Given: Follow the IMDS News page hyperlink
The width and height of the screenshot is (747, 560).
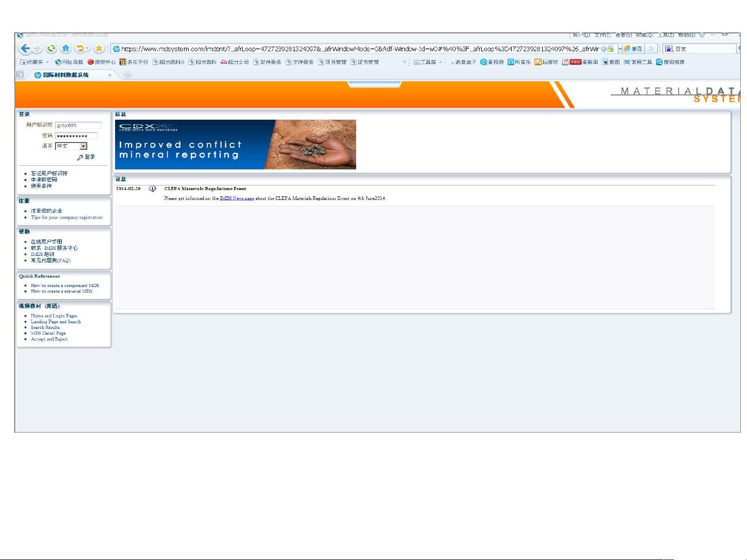Looking at the screenshot, I should (237, 198).
